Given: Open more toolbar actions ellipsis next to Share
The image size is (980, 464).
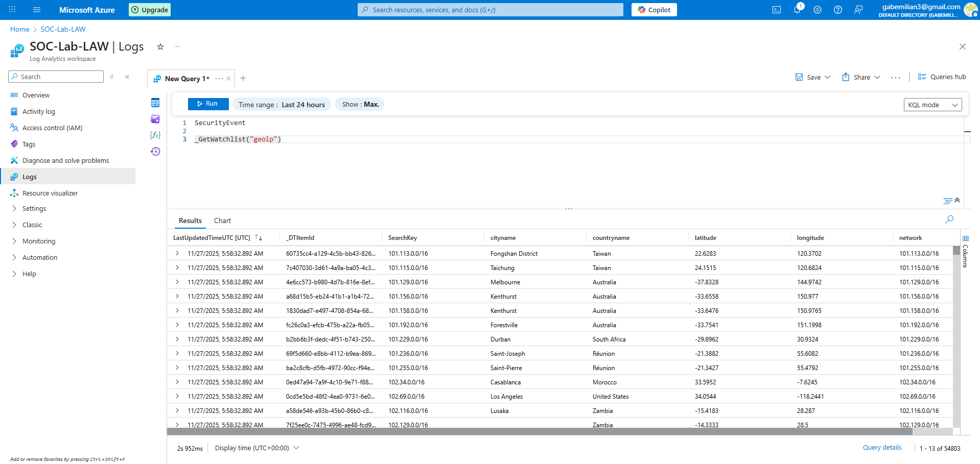Looking at the screenshot, I should tap(896, 77).
